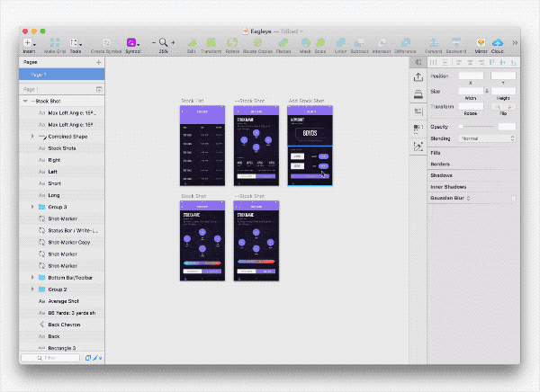Open the Blending mode dropdown
This screenshot has height=392, width=540.
click(x=487, y=138)
